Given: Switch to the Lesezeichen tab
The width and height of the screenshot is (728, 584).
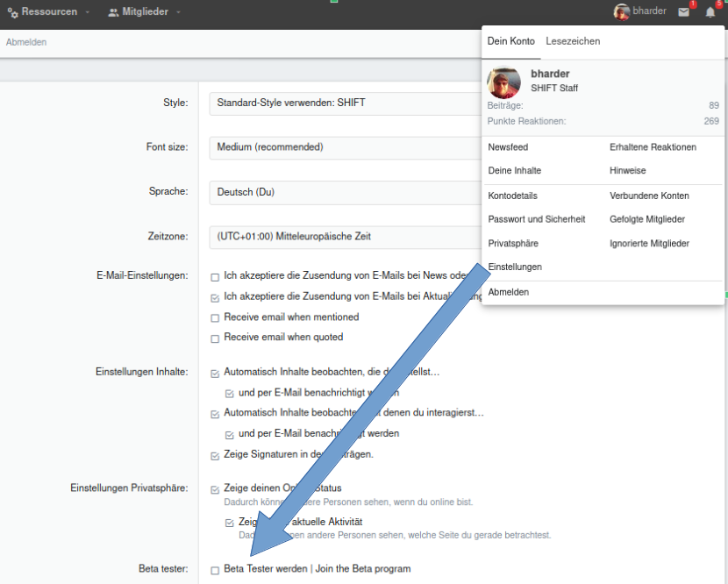Looking at the screenshot, I should click(x=573, y=41).
